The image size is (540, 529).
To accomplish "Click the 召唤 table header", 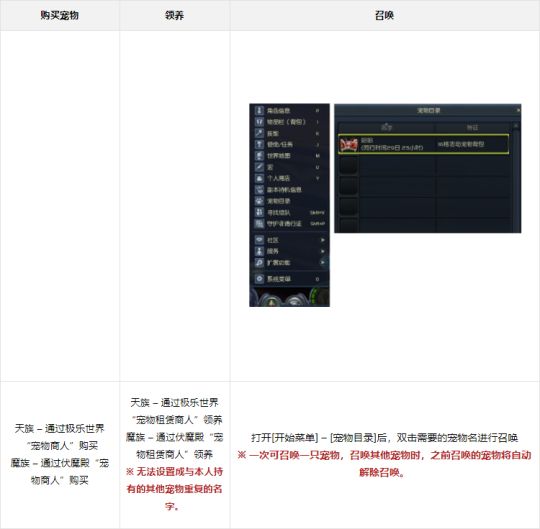I will (384, 15).
